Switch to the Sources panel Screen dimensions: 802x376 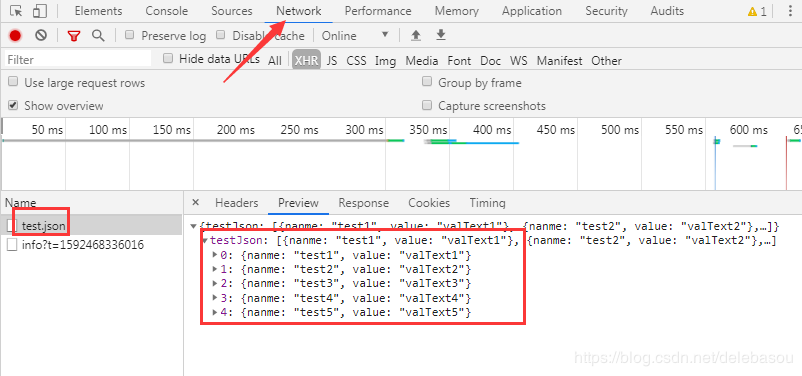[x=232, y=11]
